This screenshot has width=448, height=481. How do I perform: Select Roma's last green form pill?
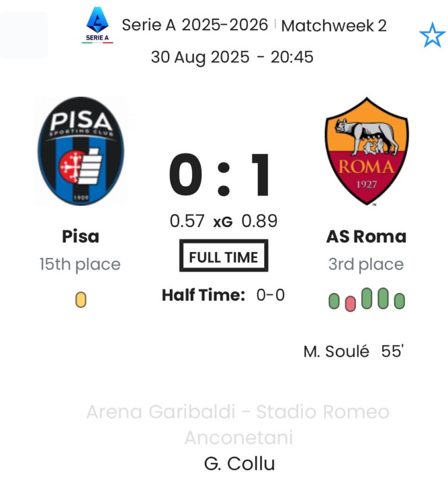click(400, 301)
